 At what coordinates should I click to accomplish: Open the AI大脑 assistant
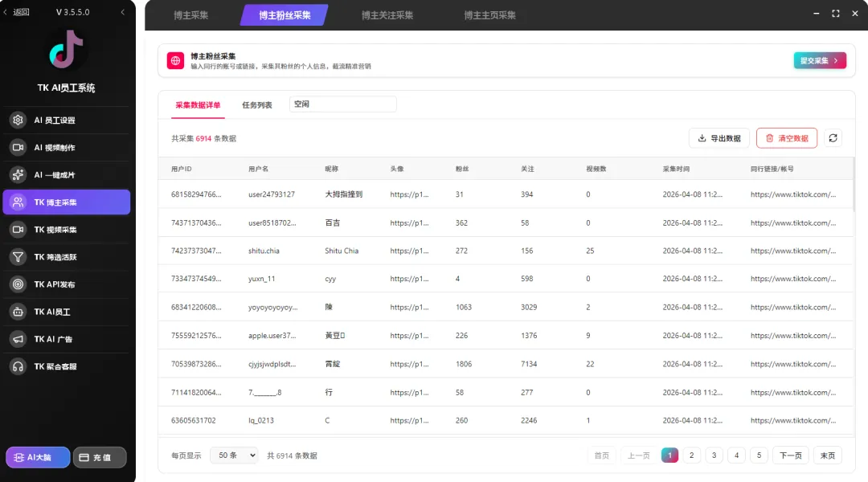tap(37, 455)
